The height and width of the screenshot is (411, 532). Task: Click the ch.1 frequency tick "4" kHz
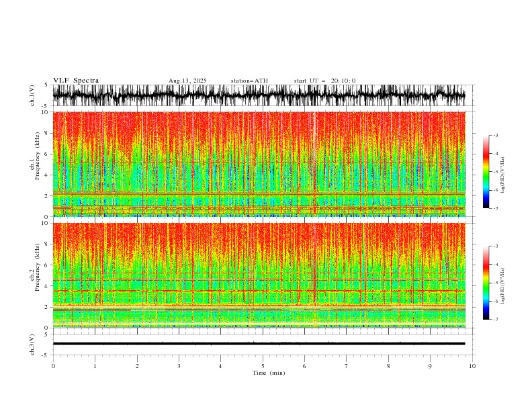(46, 175)
